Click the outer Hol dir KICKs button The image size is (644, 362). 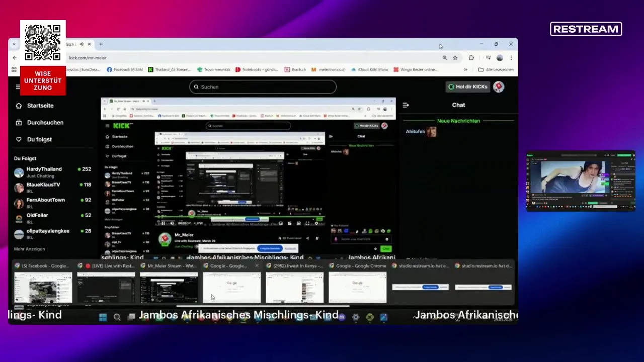pyautogui.click(x=468, y=86)
